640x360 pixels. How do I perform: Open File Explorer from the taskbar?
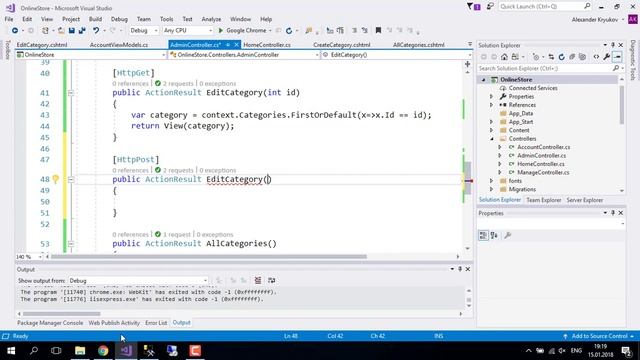(80, 351)
